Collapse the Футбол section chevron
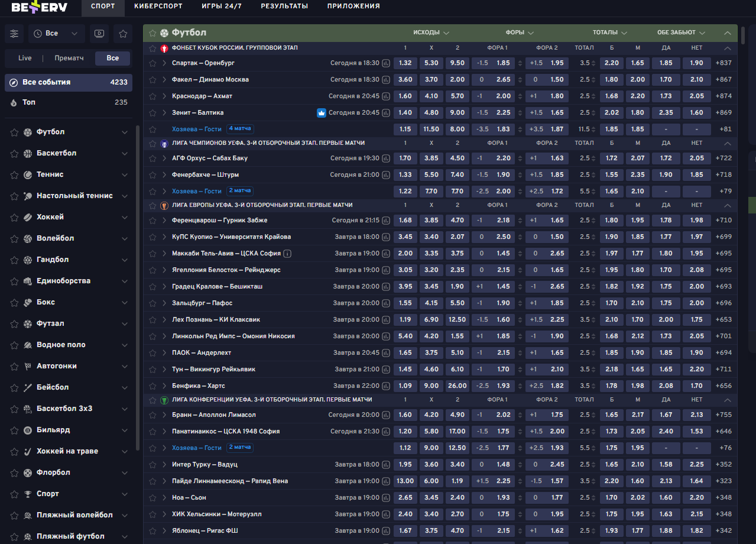The height and width of the screenshot is (544, 756). (x=728, y=33)
